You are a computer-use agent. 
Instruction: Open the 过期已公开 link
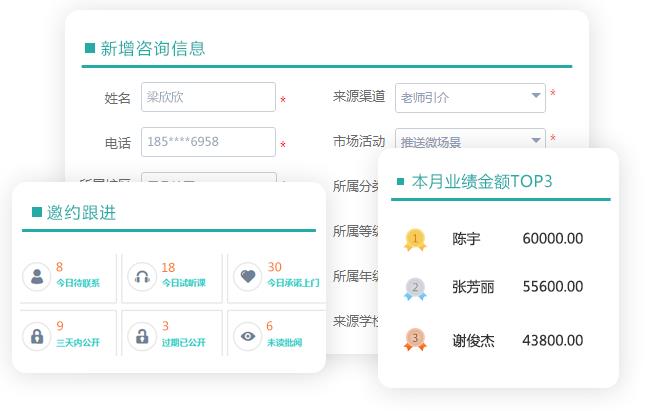(184, 342)
